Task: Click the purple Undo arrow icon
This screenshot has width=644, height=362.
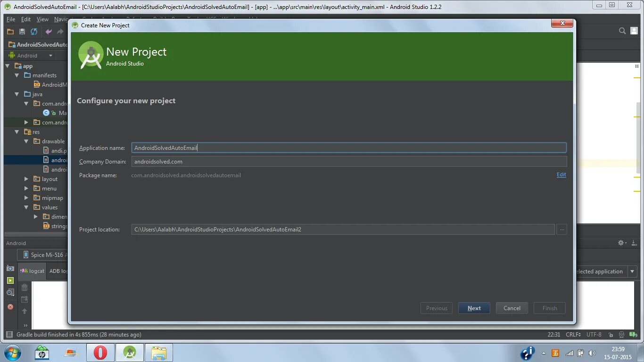Action: click(49, 32)
